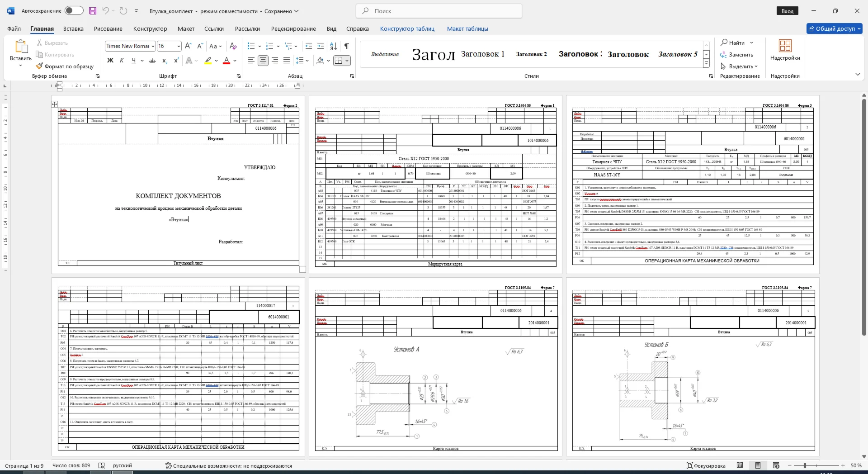Toggle Superscript formatting

(x=176, y=61)
